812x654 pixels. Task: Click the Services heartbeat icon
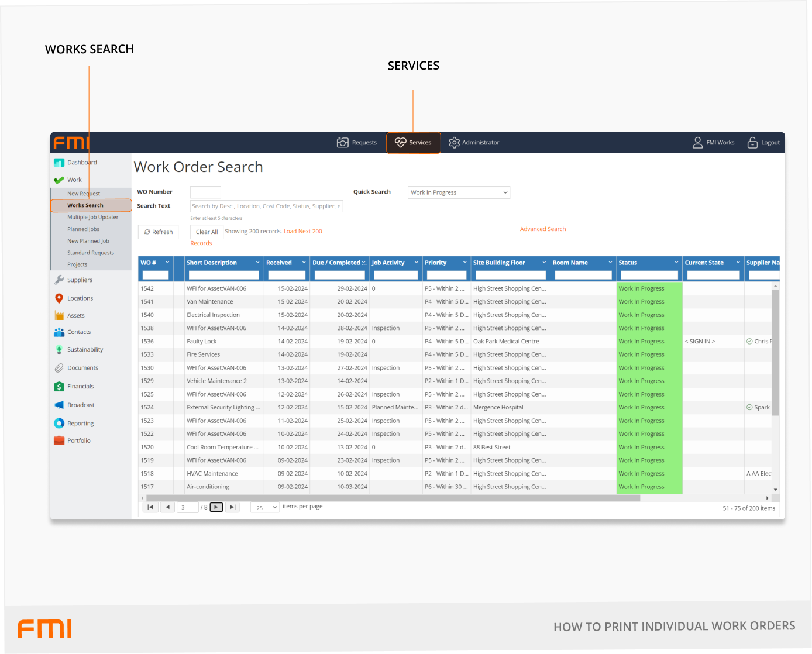point(401,143)
